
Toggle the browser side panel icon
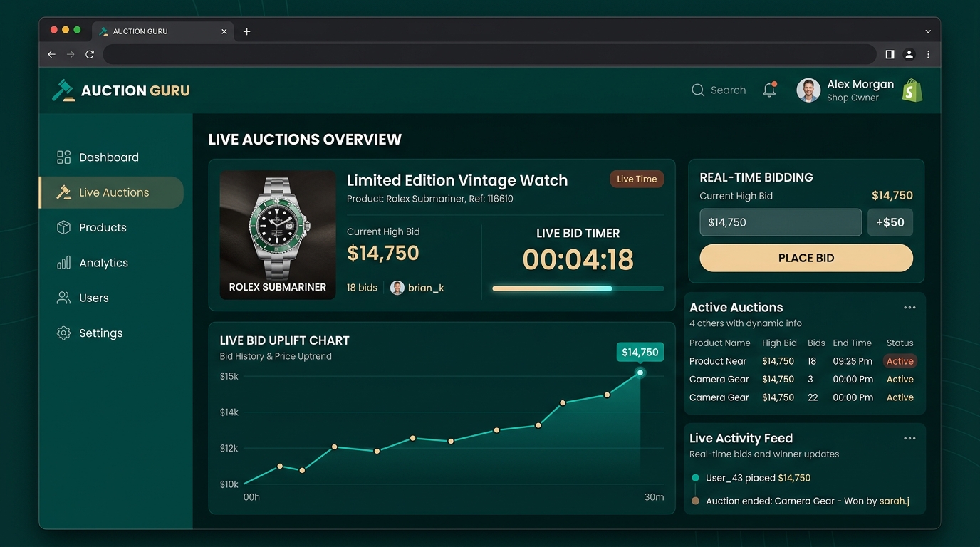click(890, 54)
